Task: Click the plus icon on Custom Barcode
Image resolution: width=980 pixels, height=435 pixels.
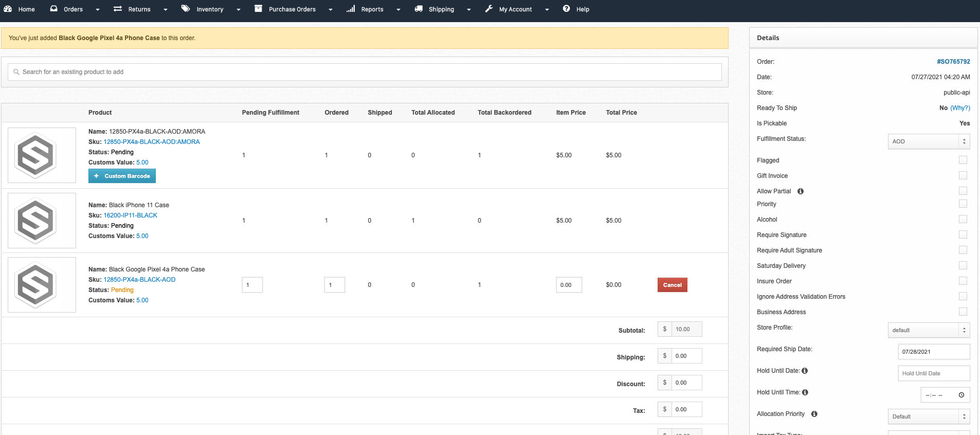Action: tap(96, 176)
